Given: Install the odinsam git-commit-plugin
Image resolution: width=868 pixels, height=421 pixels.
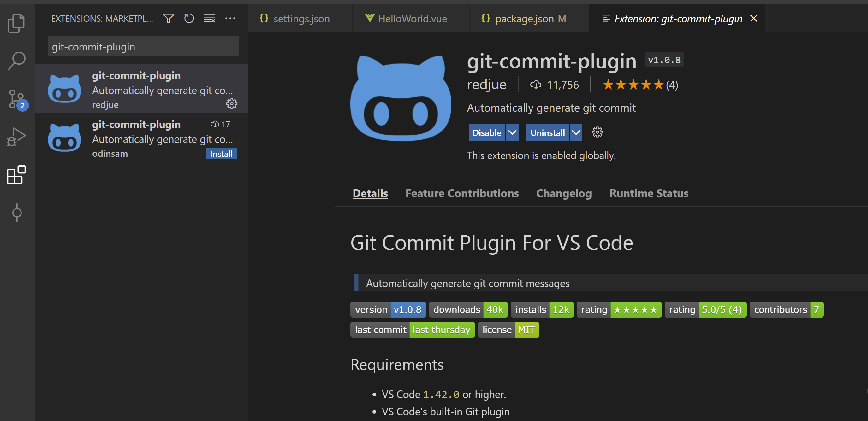Looking at the screenshot, I should click(x=221, y=154).
